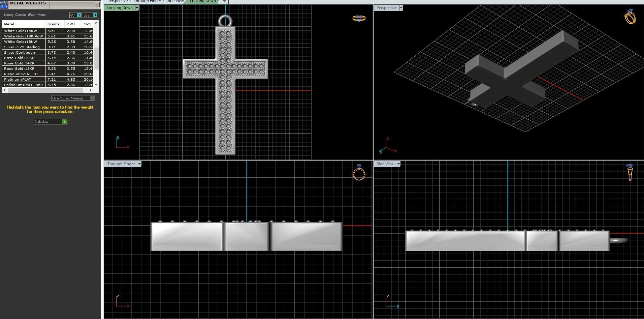This screenshot has height=319, width=644.
Task: Click the Through Finger viewport label
Action: click(121, 164)
